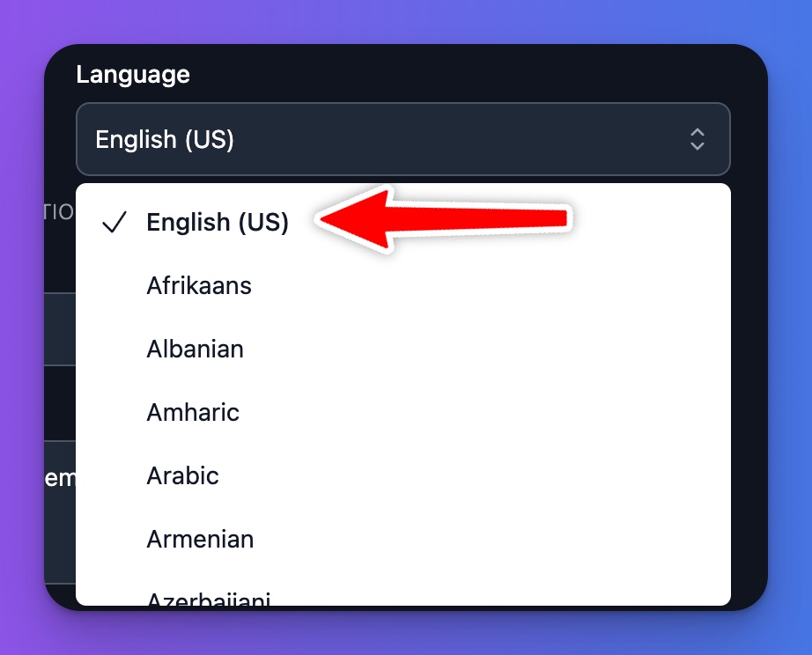Choose Albanian from the language list
Screen dimensions: 812x655
pyautogui.click(x=195, y=349)
